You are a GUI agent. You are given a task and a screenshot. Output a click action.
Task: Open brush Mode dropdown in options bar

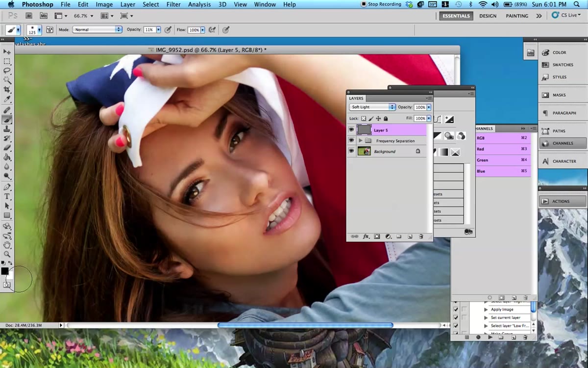97,29
